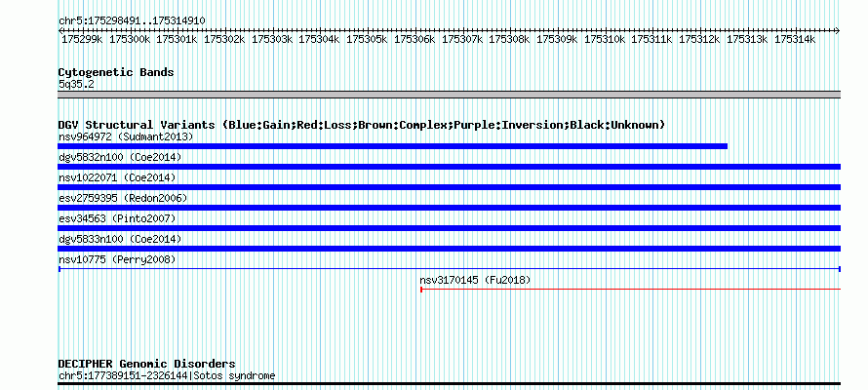This screenshot has height=390, width=868.
Task: Click the 175311k ruler tick label
Action: [x=651, y=39]
